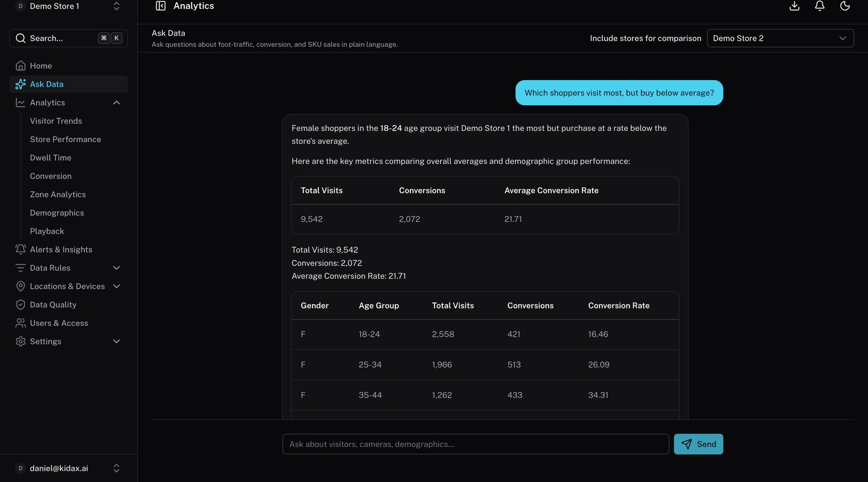Expand the Locations & Devices chevron
Image resolution: width=868 pixels, height=482 pixels.
click(x=116, y=286)
